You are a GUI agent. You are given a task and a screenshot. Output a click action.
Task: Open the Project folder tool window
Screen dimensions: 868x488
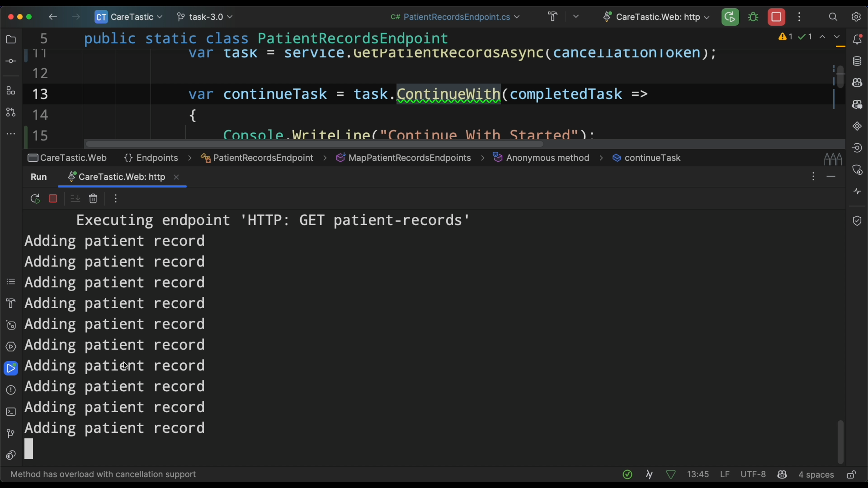coord(11,39)
